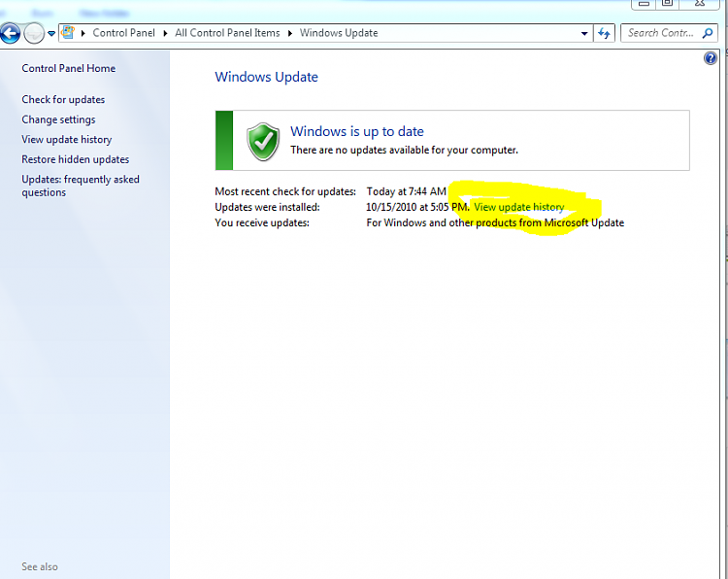
Task: Open Help via the blue question icon
Action: point(710,58)
